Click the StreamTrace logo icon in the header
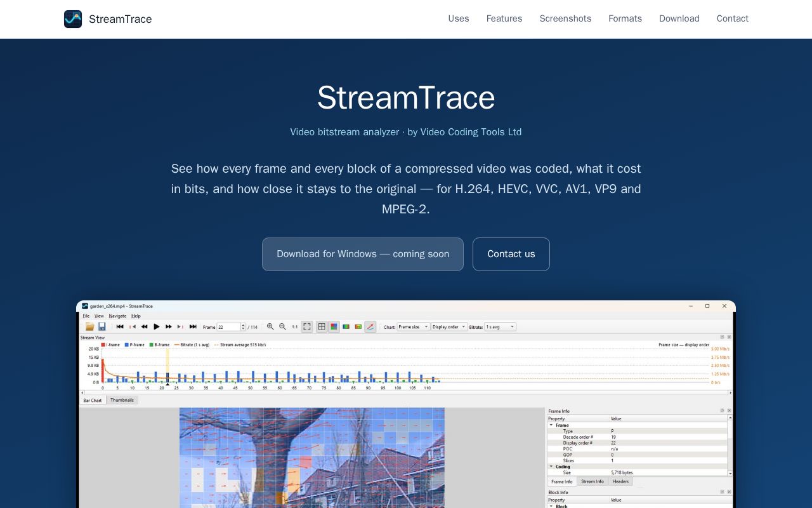 coord(73,19)
